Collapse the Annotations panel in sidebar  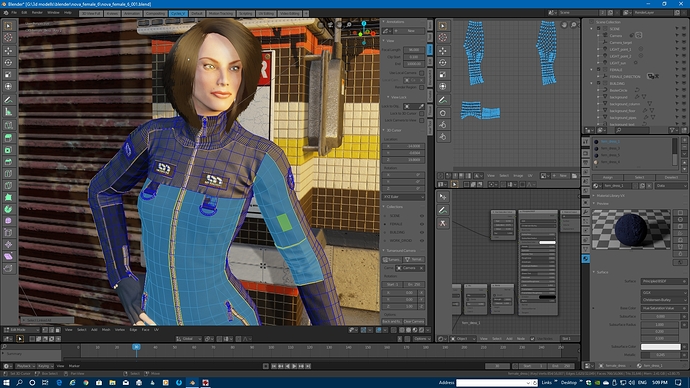(384, 22)
